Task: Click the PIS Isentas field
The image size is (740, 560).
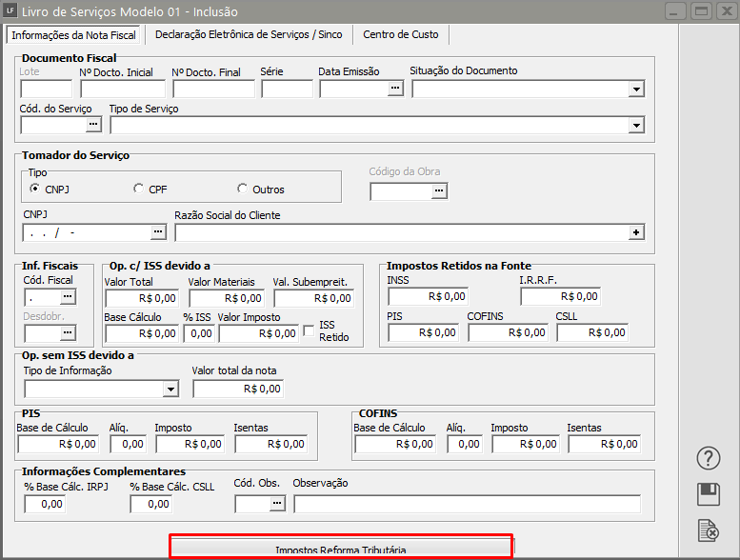Action: [x=271, y=444]
